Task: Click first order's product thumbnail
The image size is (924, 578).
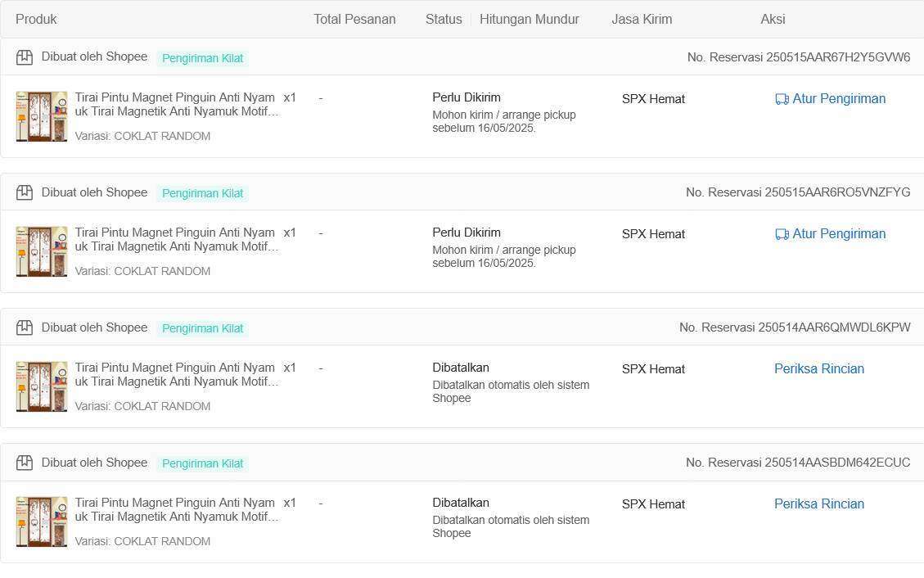Action: coord(41,116)
